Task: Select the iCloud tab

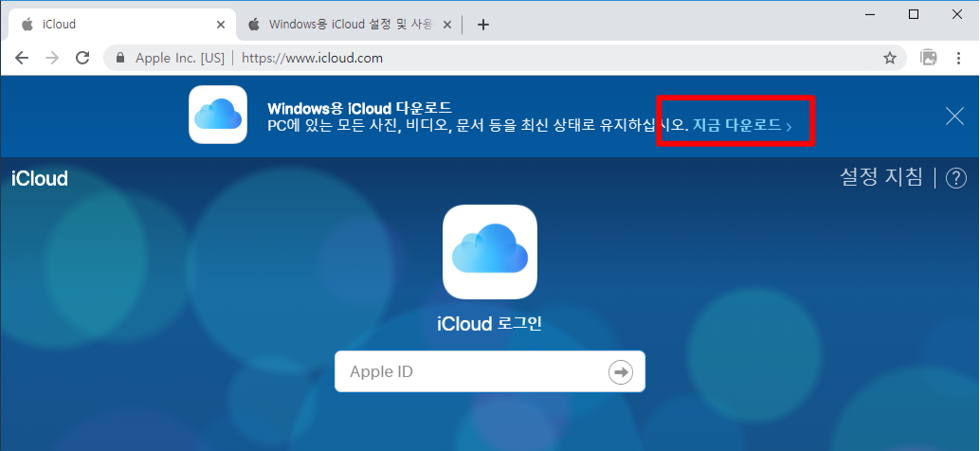Action: (122, 25)
